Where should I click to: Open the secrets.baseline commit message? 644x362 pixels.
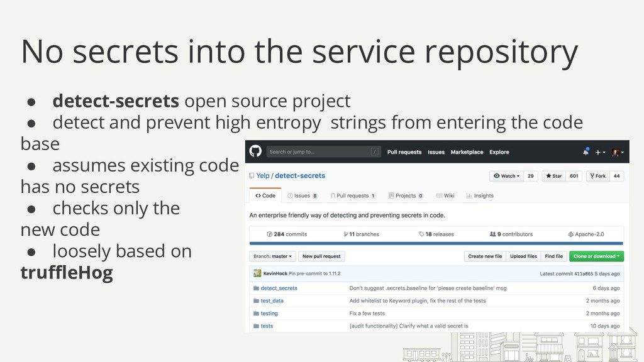[428, 288]
